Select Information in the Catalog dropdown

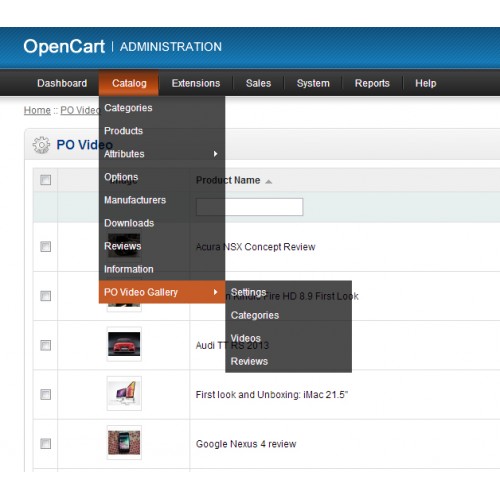click(162, 269)
